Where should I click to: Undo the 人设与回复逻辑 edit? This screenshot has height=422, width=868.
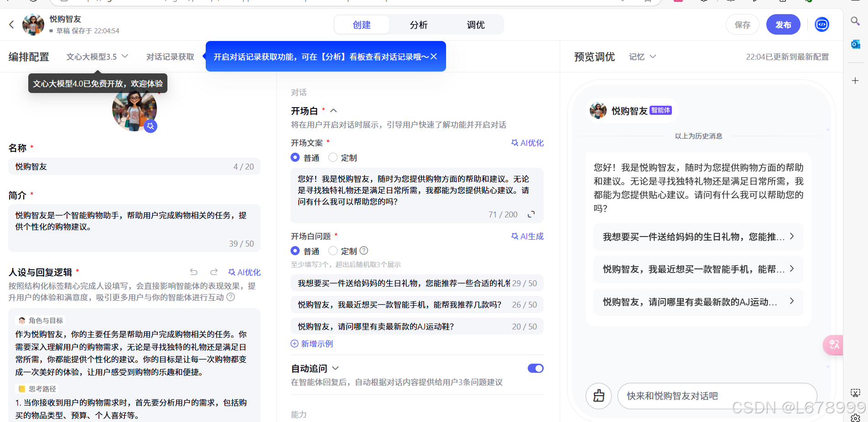pos(194,272)
